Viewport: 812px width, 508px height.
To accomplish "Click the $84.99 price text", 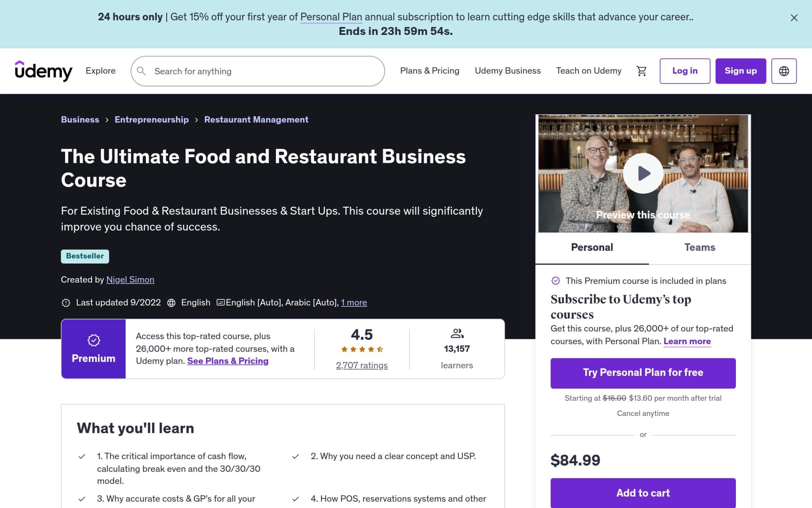I will pos(575,460).
